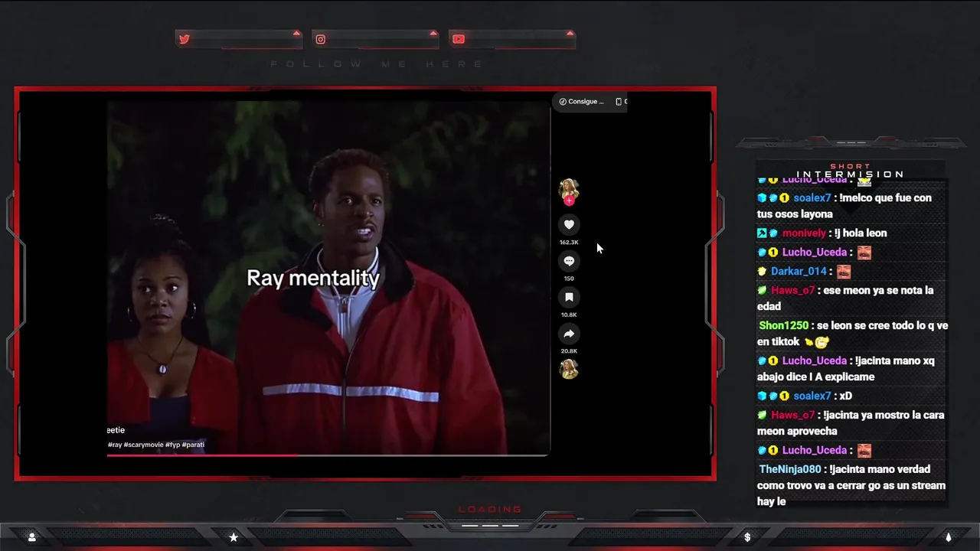Click the 'eetie' creator name caption
The width and height of the screenshot is (980, 551).
tap(116, 430)
